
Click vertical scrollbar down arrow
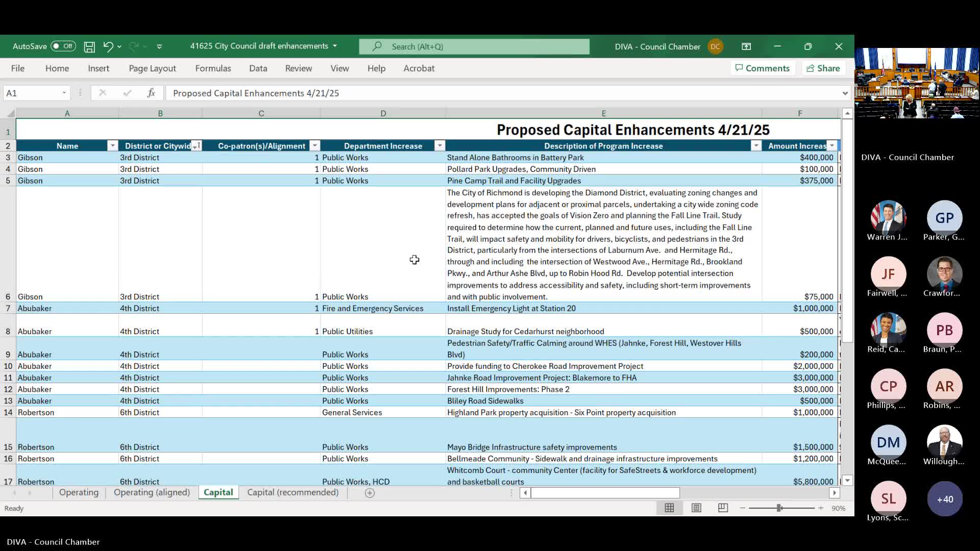(847, 481)
